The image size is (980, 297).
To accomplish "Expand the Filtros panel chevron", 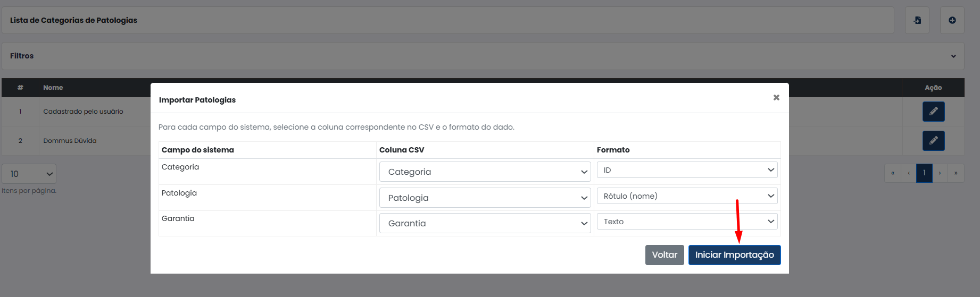I will pyautogui.click(x=953, y=56).
